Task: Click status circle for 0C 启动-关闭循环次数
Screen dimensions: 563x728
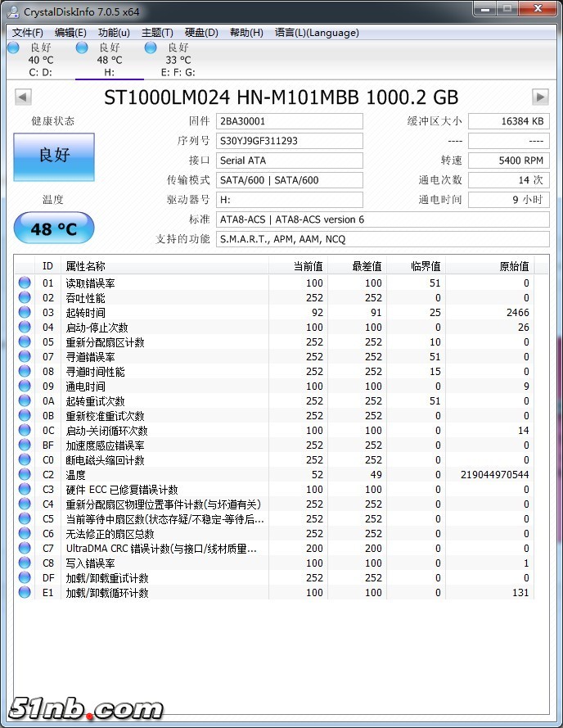Action: [x=25, y=430]
